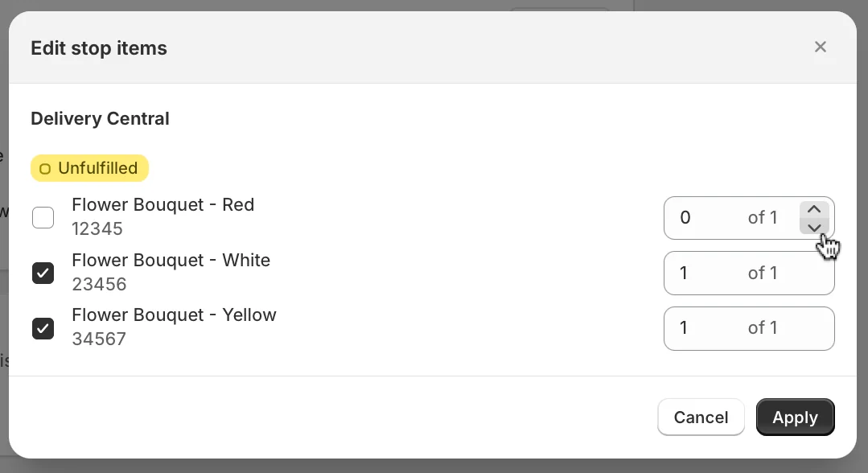
Task: Close the Edit stop items dialog
Action: point(821,47)
